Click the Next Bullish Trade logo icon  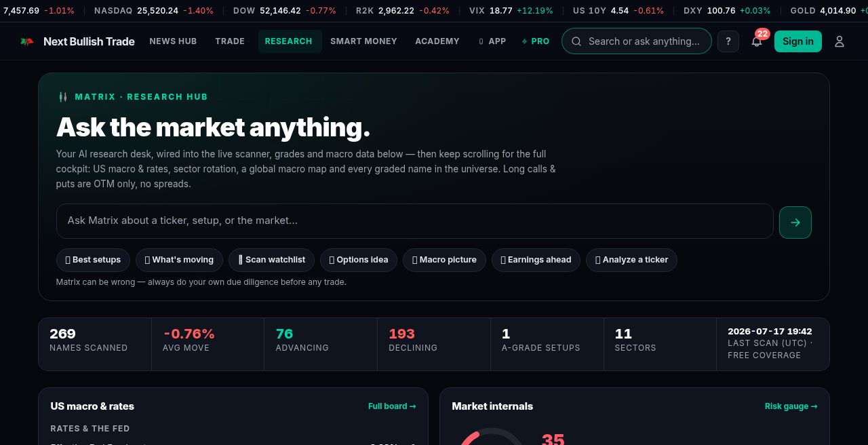(27, 41)
